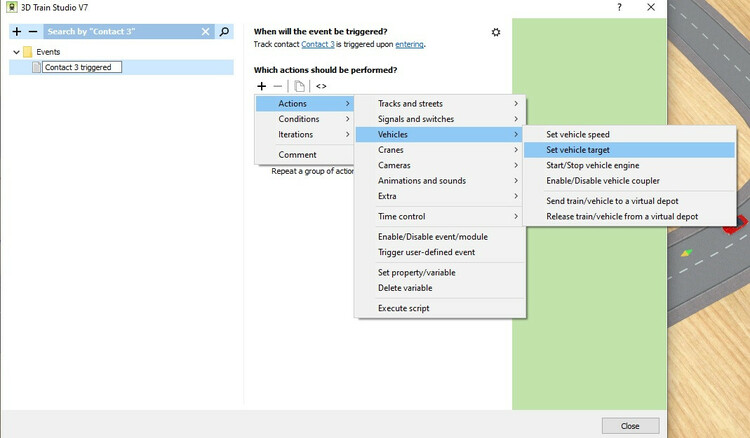
Task: Open Extra menu item
Action: [440, 196]
